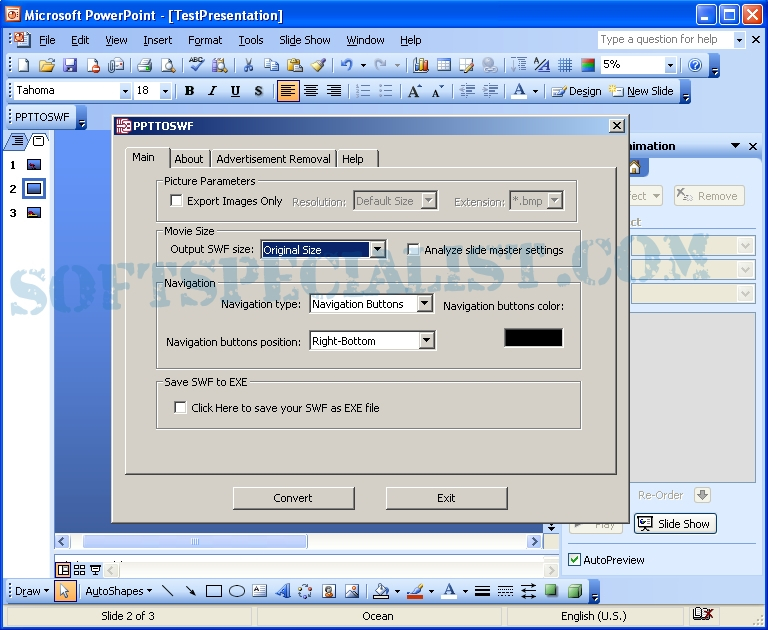Viewport: 768px width, 630px height.
Task: Click the Paste clipboard icon
Action: click(x=294, y=65)
